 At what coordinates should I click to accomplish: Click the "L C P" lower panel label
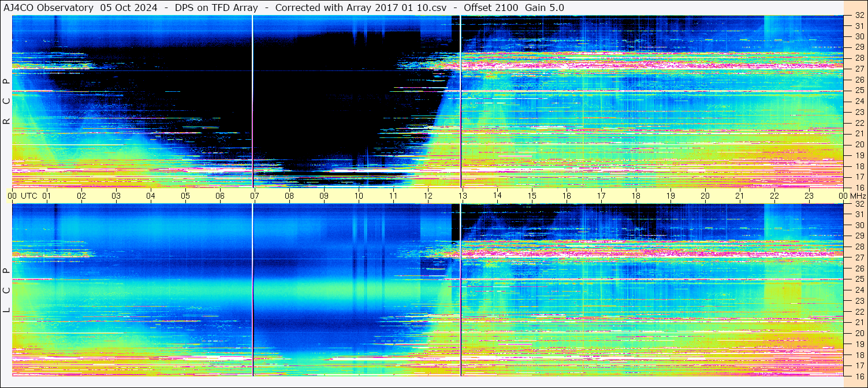pyautogui.click(x=6, y=291)
